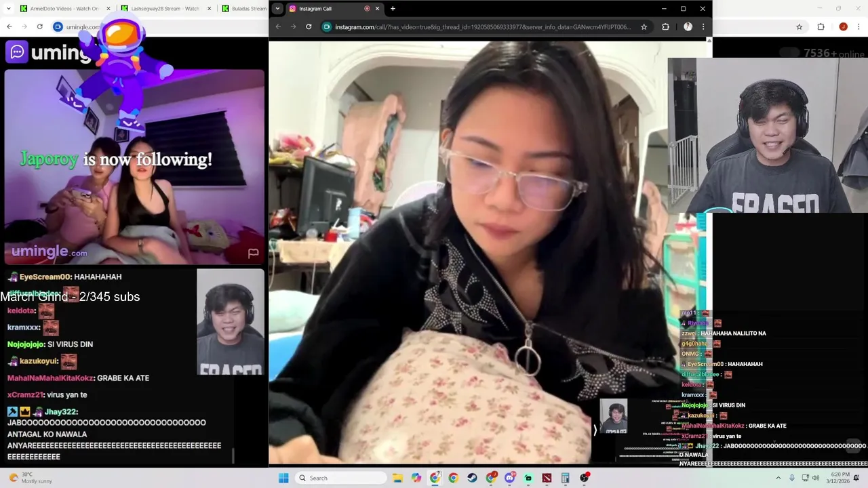Open clock showing 6:20 PM

click(x=839, y=478)
